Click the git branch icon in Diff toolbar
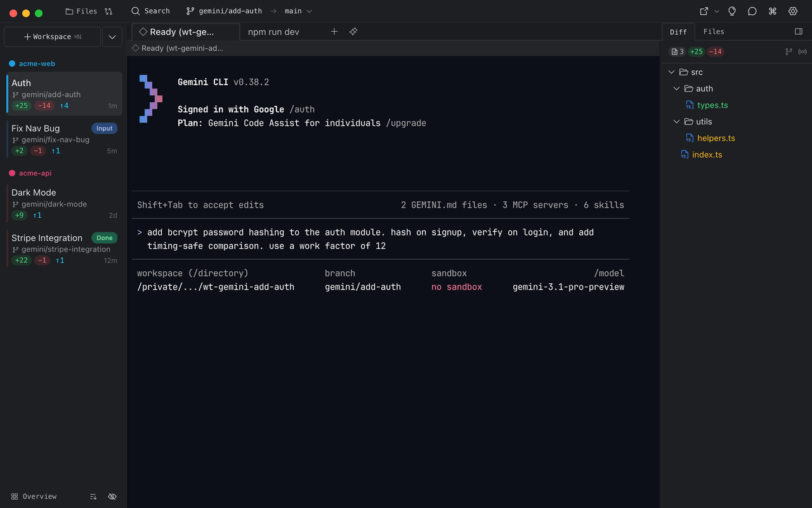 789,52
